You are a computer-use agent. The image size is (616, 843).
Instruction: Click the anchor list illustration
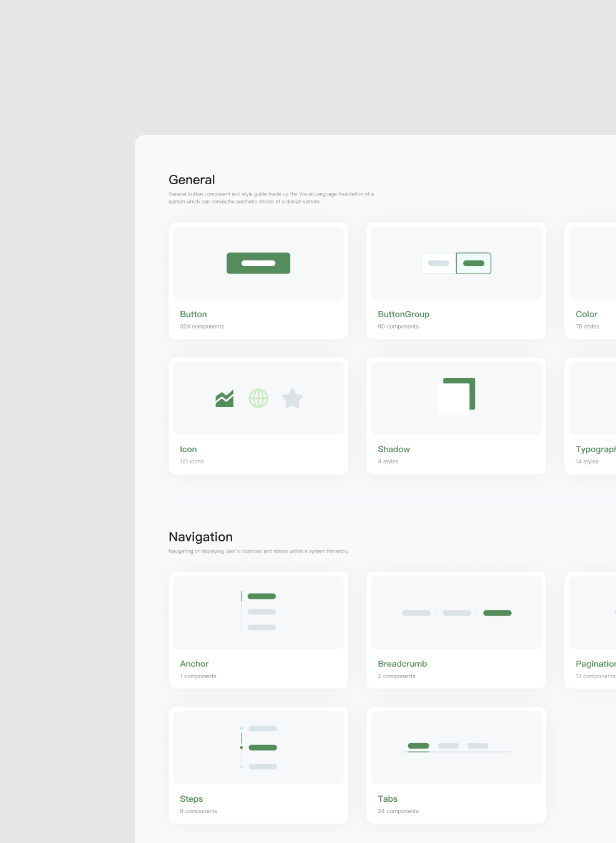pyautogui.click(x=258, y=612)
